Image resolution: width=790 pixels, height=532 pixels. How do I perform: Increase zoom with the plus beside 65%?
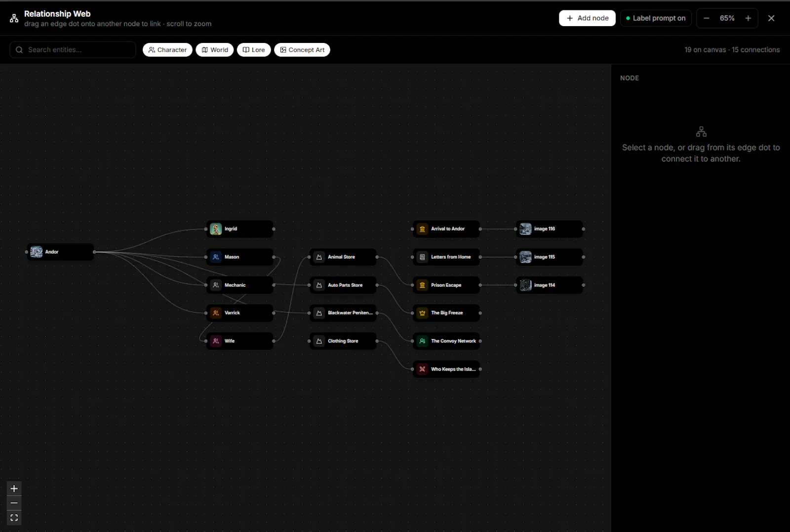pos(748,18)
